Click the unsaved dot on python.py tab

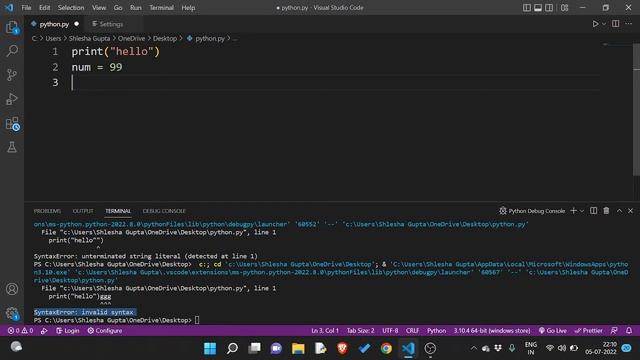tap(76, 24)
